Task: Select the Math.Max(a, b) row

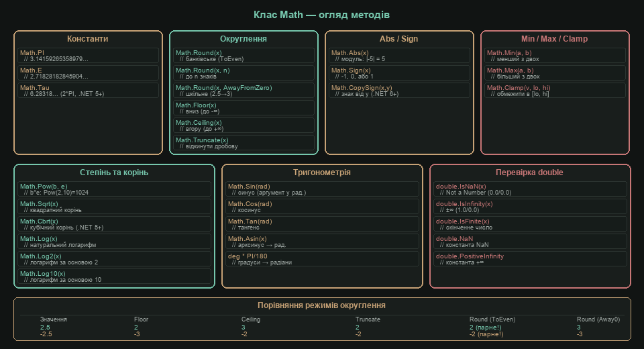Action: coord(555,73)
